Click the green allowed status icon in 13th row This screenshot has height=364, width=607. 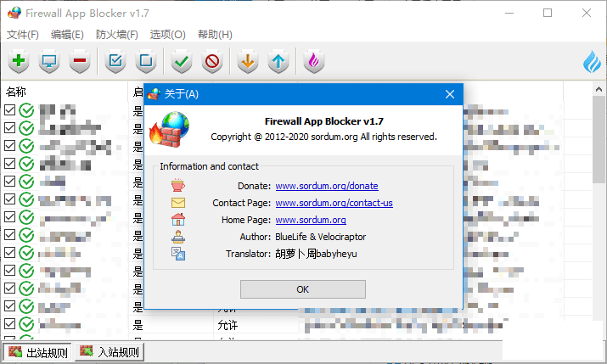(26, 324)
